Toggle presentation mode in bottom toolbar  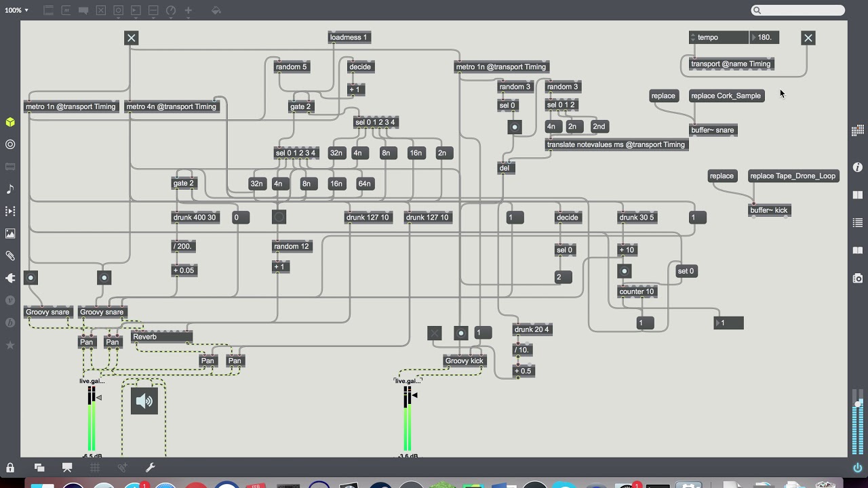point(67,468)
